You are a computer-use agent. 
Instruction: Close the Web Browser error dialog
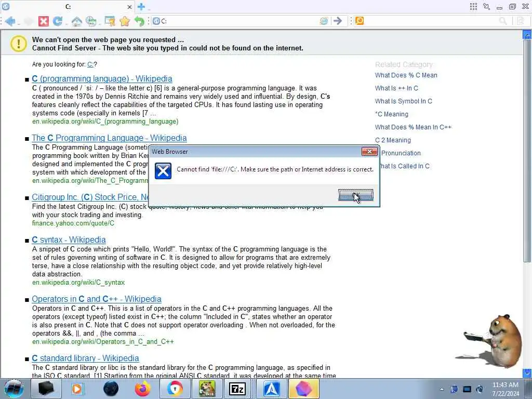[x=369, y=151]
